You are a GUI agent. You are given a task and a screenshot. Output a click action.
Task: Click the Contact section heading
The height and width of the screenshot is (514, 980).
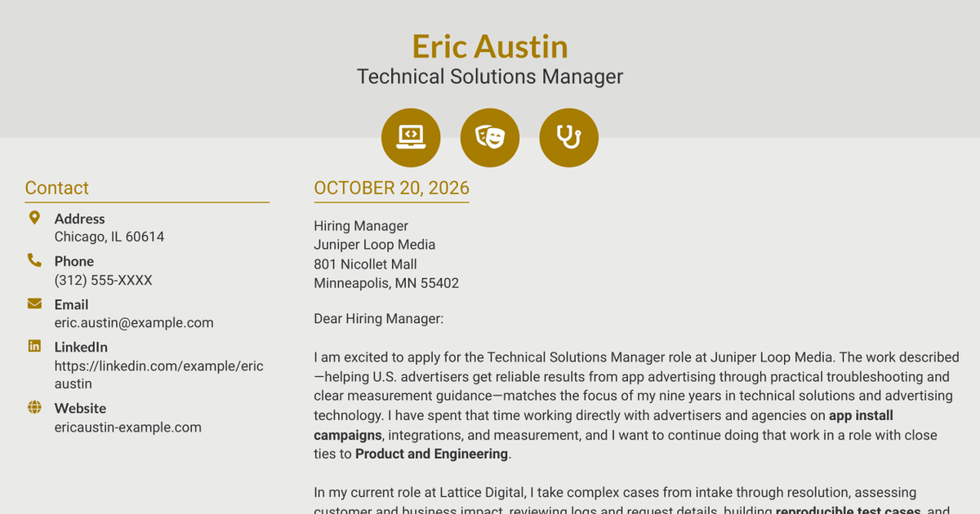57,188
